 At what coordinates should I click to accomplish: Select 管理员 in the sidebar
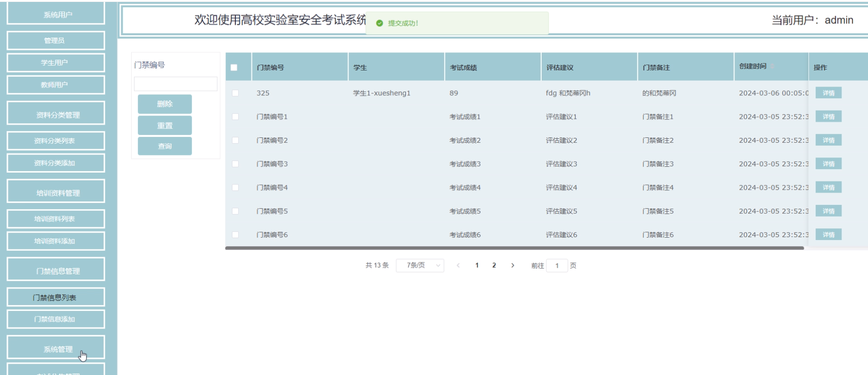(x=56, y=40)
